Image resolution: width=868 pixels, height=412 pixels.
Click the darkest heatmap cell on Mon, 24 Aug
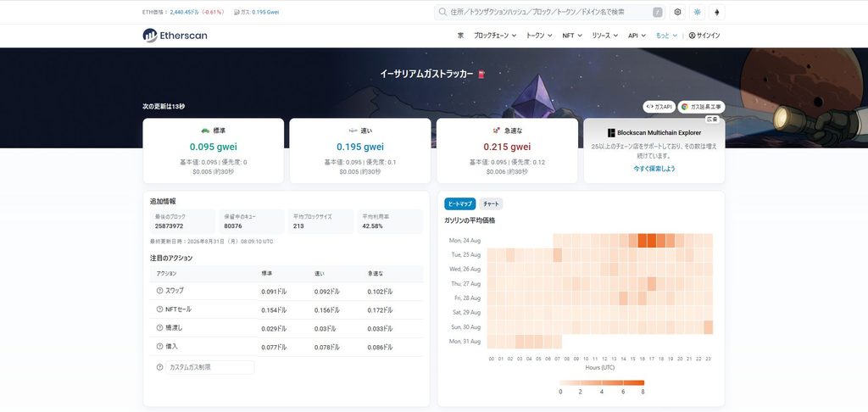[652, 241]
